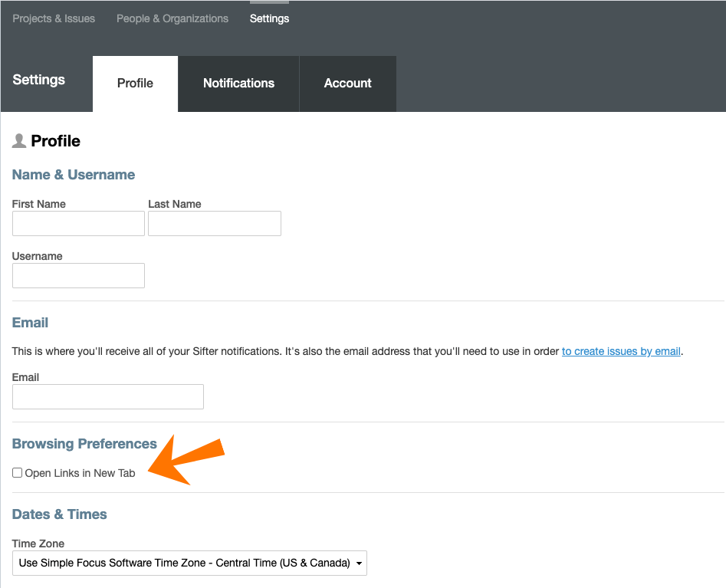The height and width of the screenshot is (588, 726).
Task: Select Settings in the top navigation
Action: [269, 18]
